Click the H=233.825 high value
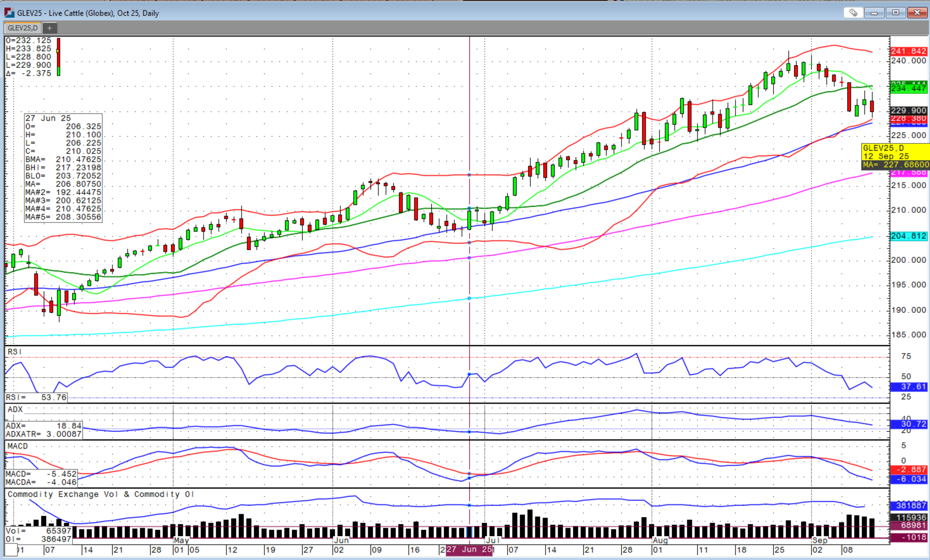This screenshot has width=930, height=560. (28, 49)
